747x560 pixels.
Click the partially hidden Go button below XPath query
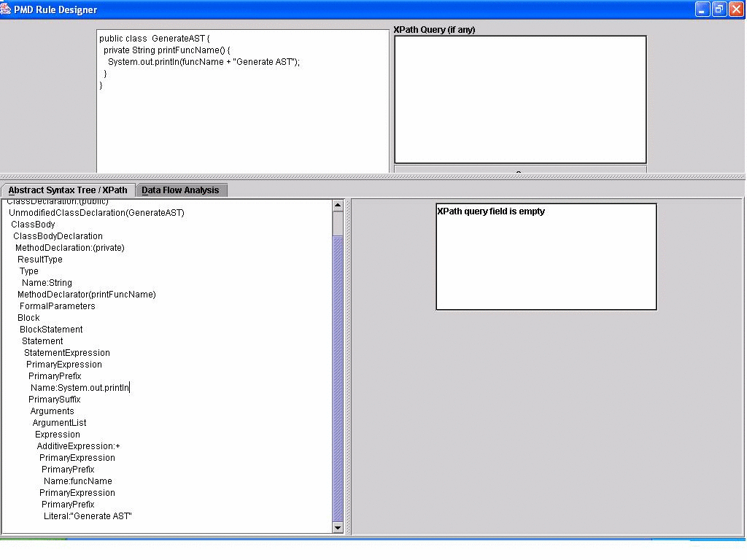(519, 170)
